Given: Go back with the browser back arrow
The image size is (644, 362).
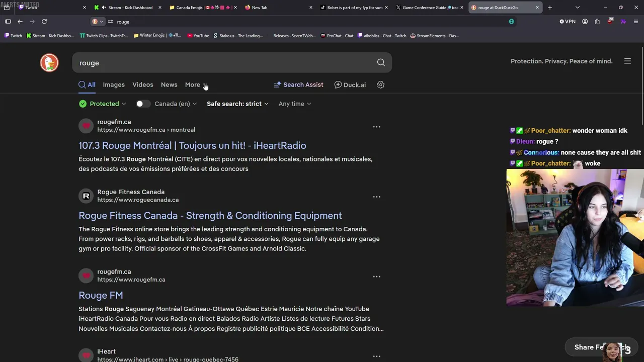Looking at the screenshot, I should point(20,22).
